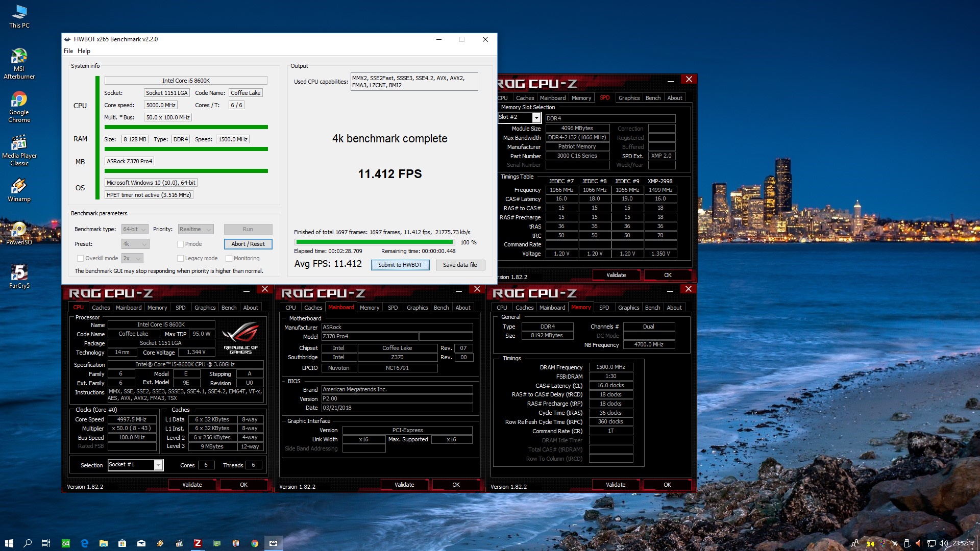This screenshot has width=980, height=551.
Task: Switch to ROG CPU-Z taskbar icon
Action: point(198,543)
